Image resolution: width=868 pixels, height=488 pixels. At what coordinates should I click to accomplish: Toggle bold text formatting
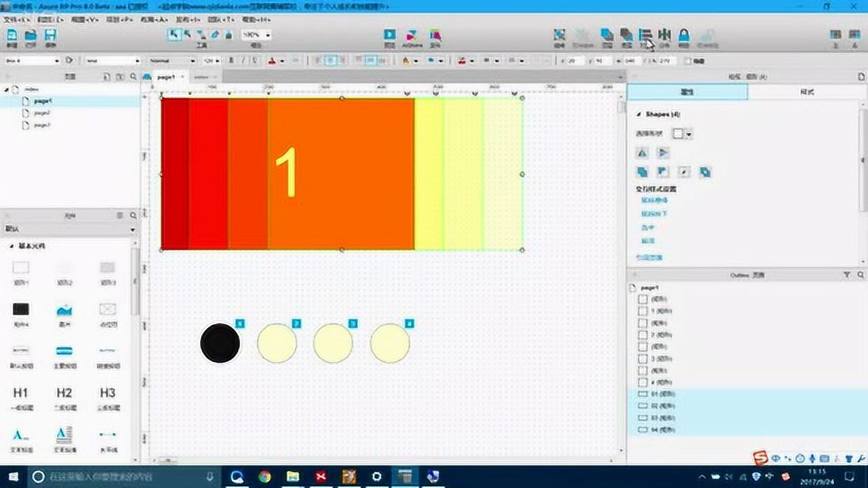point(231,60)
